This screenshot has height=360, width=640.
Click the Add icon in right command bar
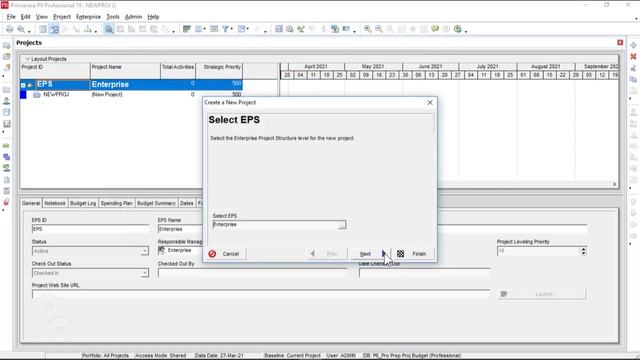tap(633, 45)
